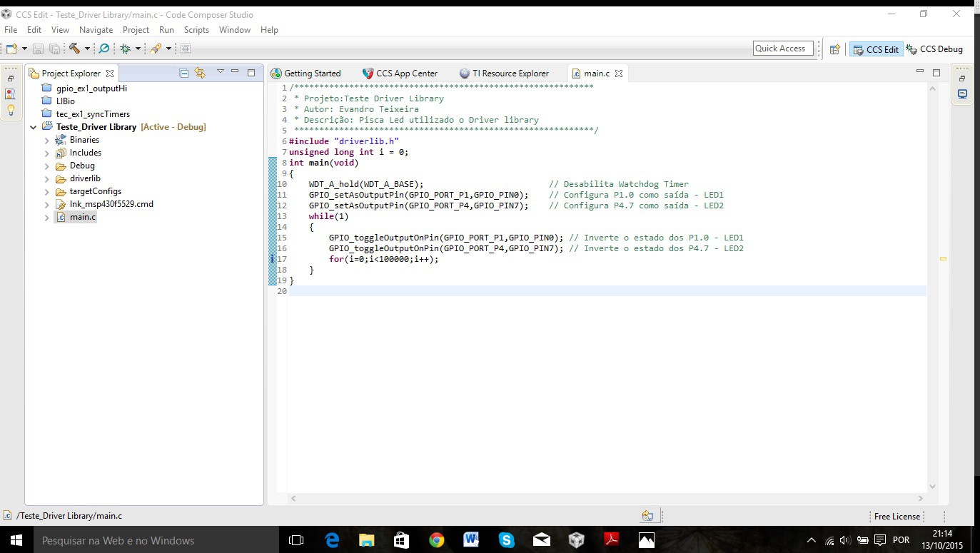Viewport: 980px width, 553px height.
Task: Click the blue skip-breakpoints icon in toolbar
Action: pyautogui.click(x=104, y=49)
